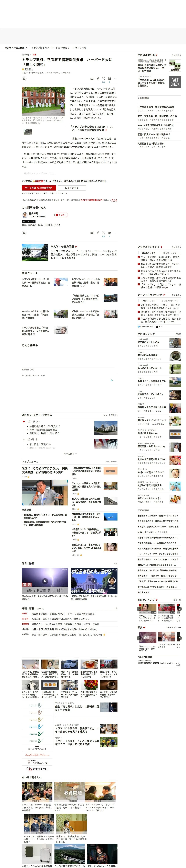Share on Facebook icon below the article byline
Viewport: 186px width, 868px height.
98,79
